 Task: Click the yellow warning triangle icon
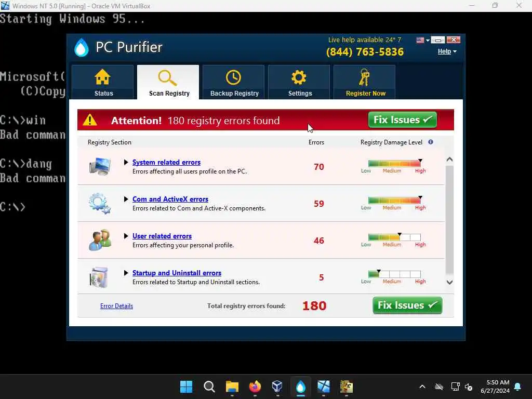pos(90,120)
